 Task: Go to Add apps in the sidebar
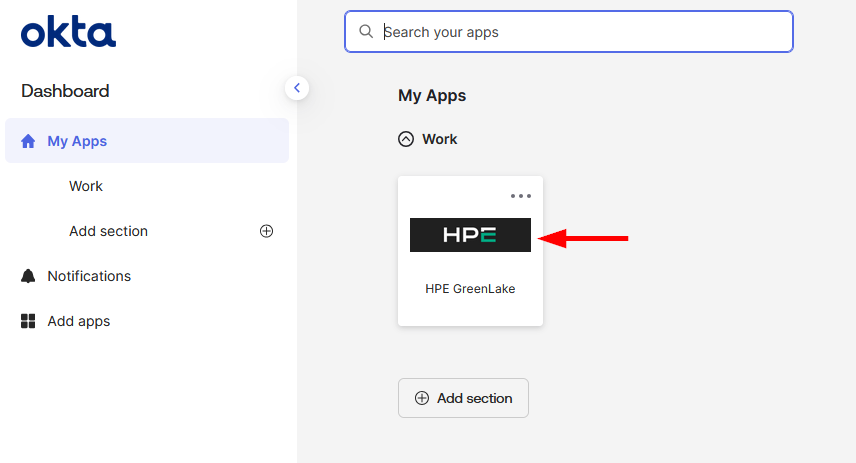[x=79, y=321]
